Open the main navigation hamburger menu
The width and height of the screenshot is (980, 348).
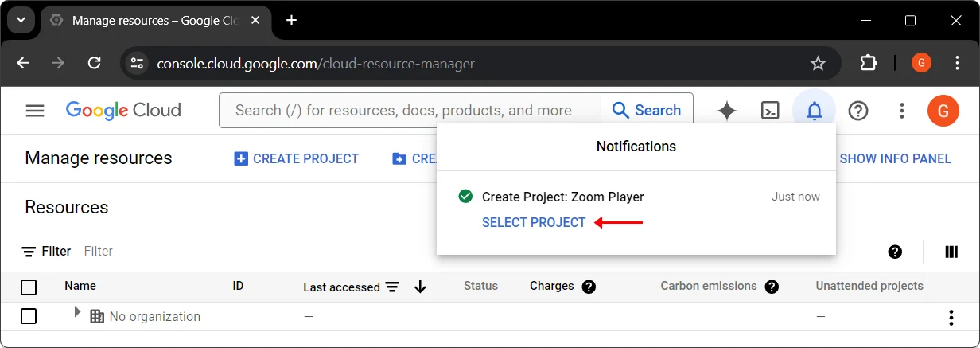coord(35,111)
